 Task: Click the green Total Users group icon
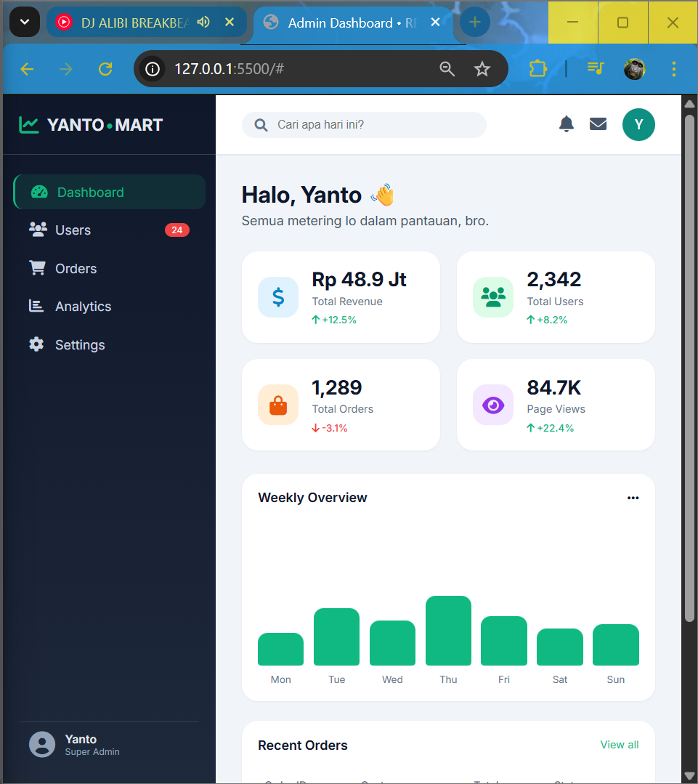[493, 297]
